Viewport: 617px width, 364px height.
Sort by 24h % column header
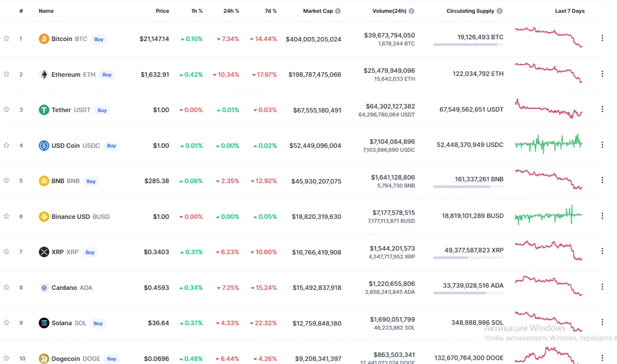pos(231,11)
